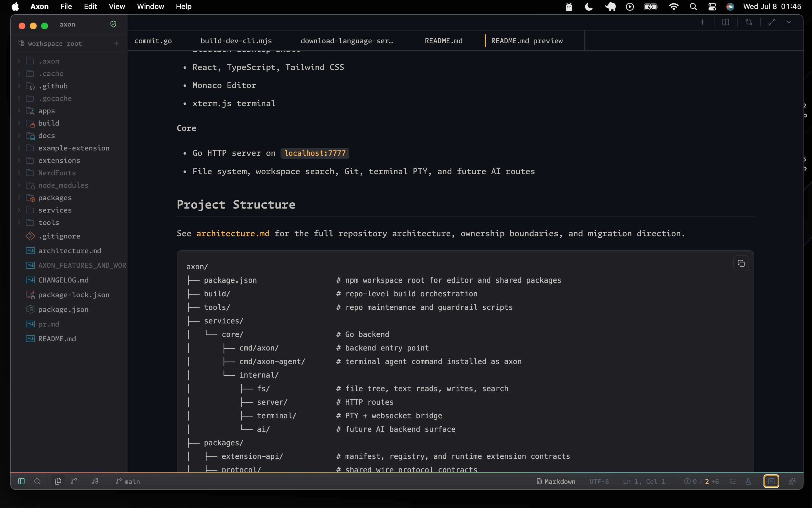
Task: Open README.md from the file tree
Action: tap(69, 339)
